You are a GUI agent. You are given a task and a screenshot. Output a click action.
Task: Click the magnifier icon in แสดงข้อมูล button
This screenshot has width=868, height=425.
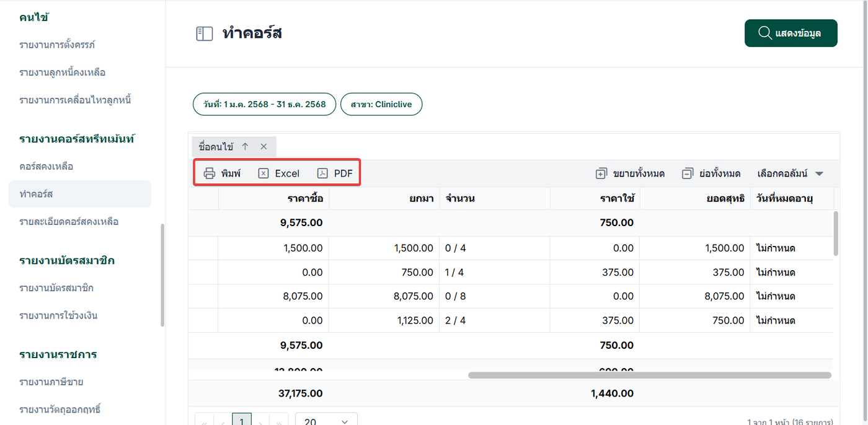[x=764, y=33]
